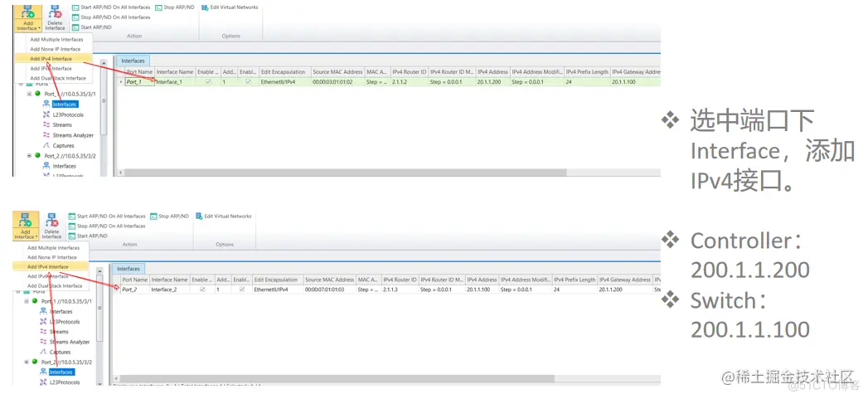Click Start ARP/ND On All Interfaces, lower screenshot
The height and width of the screenshot is (399, 868).
(107, 217)
